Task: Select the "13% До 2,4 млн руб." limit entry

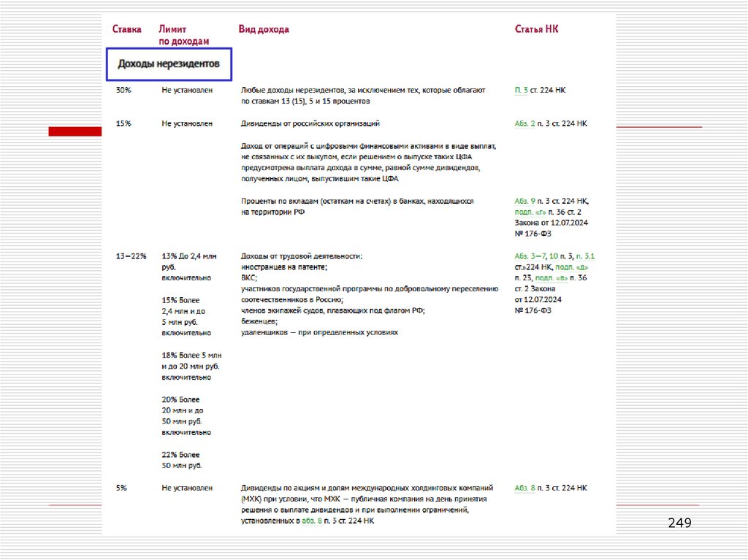Action: 189,267
